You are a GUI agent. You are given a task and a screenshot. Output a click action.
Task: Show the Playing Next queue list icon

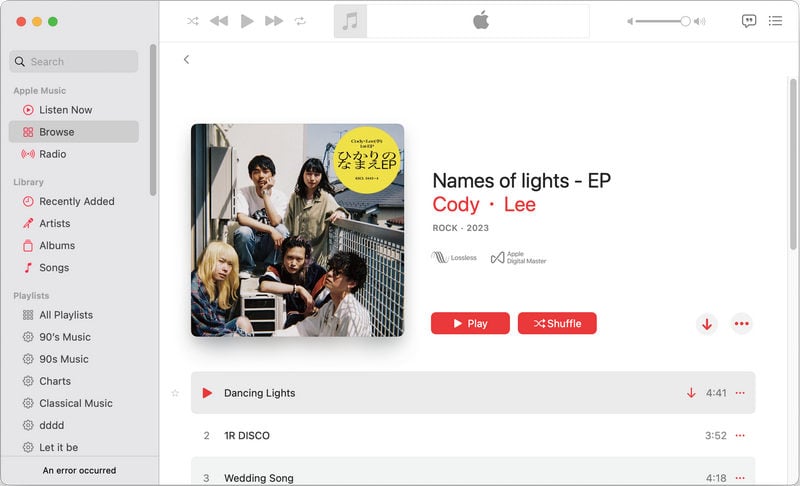point(775,21)
